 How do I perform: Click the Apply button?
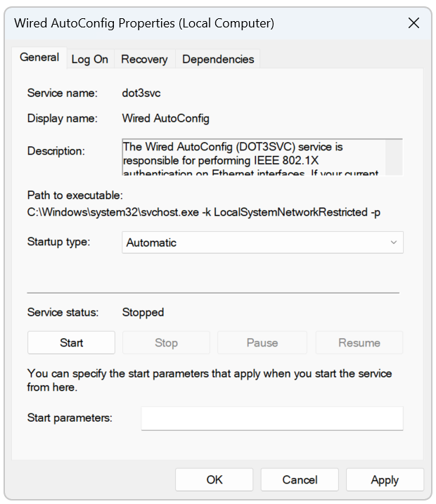click(x=385, y=480)
